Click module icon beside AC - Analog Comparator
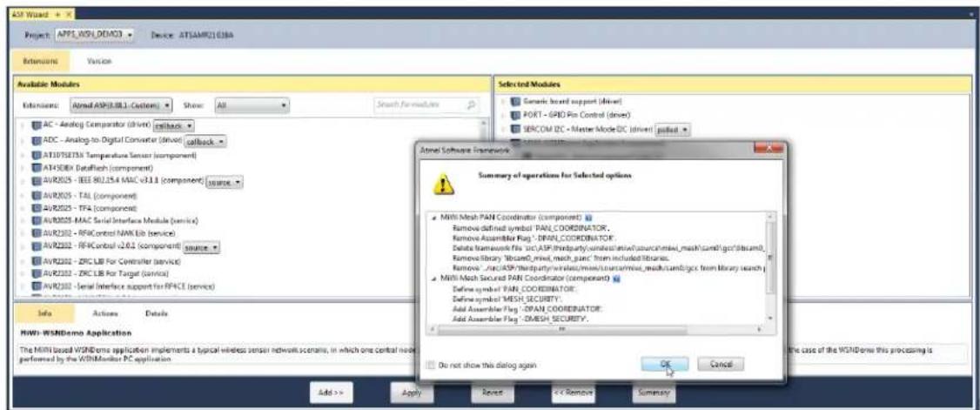 click(x=37, y=125)
